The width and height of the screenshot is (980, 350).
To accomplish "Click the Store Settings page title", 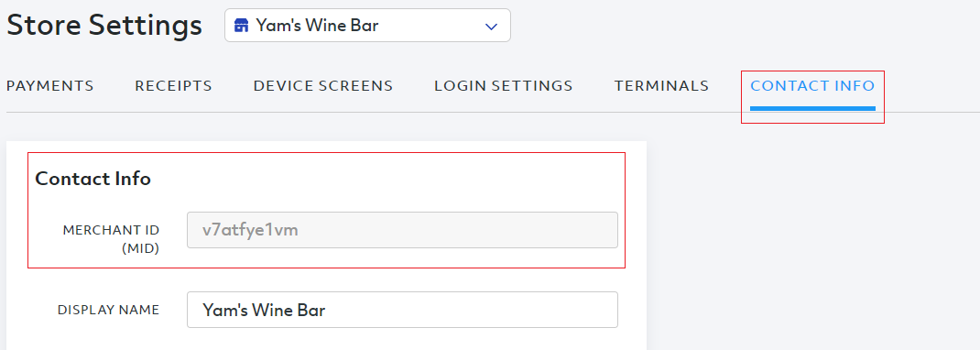I will [104, 26].
